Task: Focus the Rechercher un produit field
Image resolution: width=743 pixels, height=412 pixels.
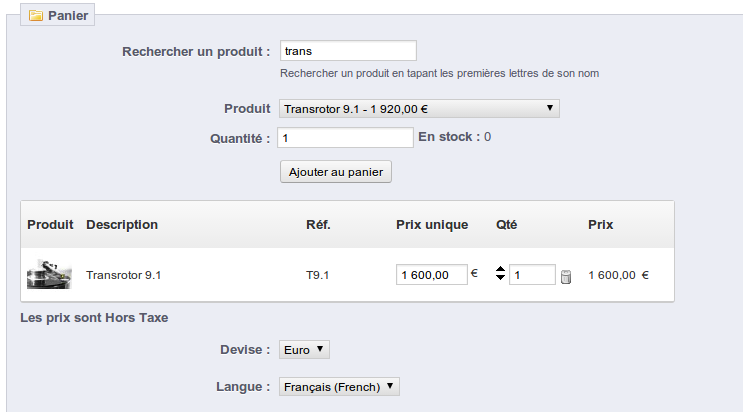Action: click(348, 51)
